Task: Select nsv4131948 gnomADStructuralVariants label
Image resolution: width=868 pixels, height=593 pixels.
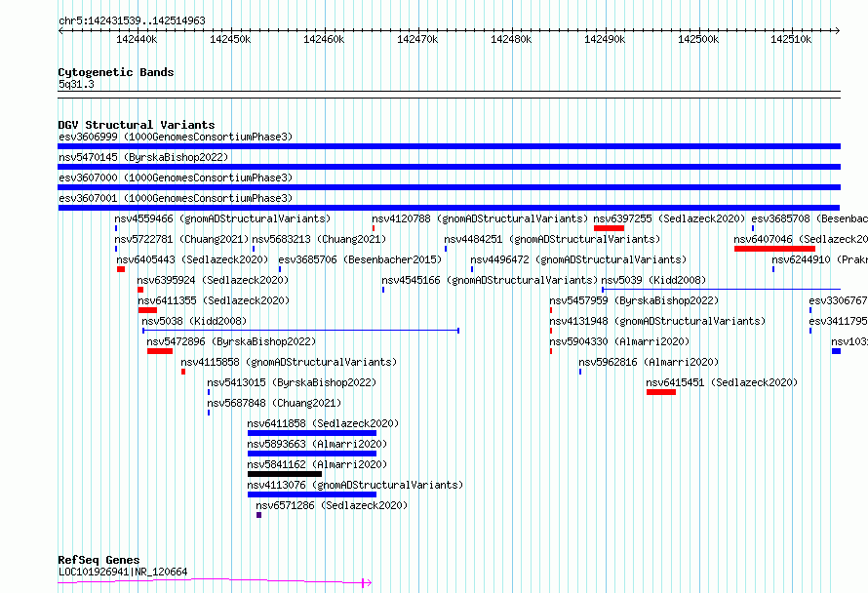Action: [x=657, y=321]
